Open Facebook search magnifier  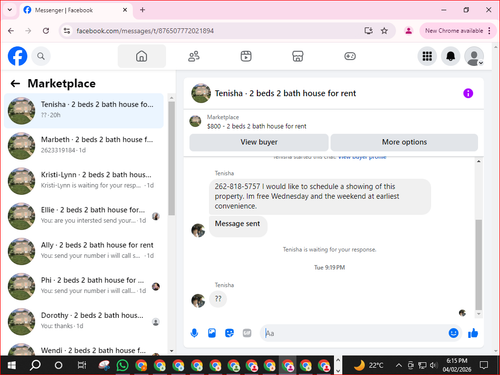(41, 56)
